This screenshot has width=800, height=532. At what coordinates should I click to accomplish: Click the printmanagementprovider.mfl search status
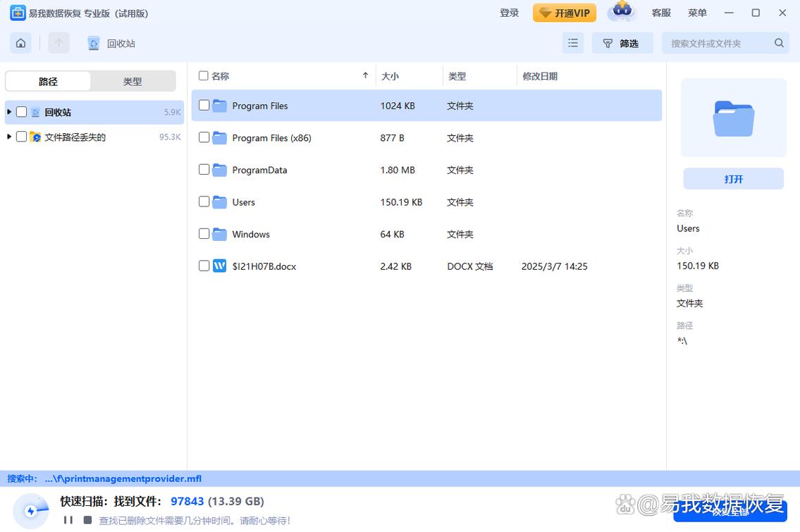click(123, 478)
